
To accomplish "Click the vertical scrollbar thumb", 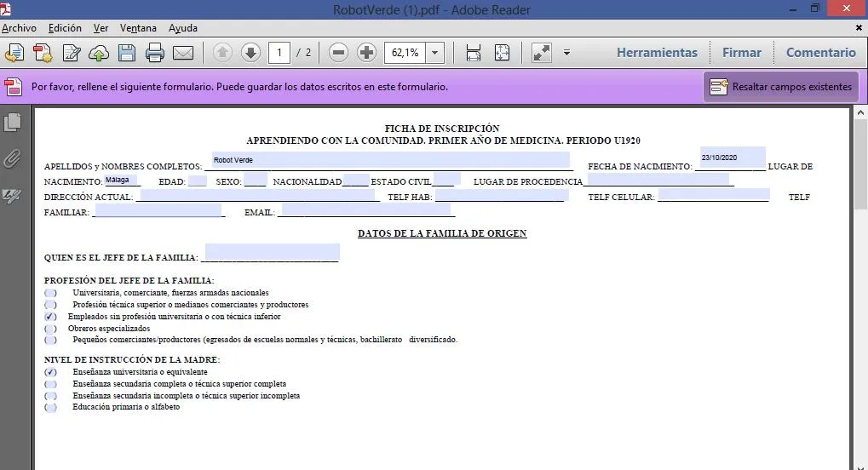I will point(859,165).
